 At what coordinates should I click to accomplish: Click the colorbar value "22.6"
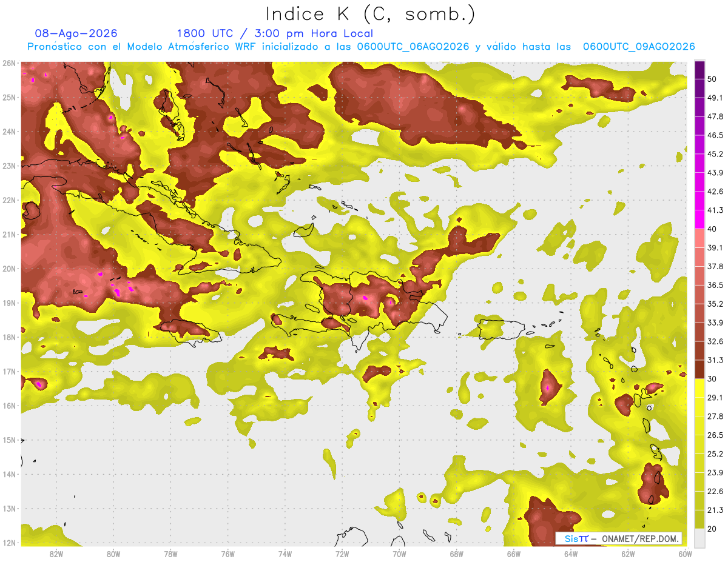715,491
